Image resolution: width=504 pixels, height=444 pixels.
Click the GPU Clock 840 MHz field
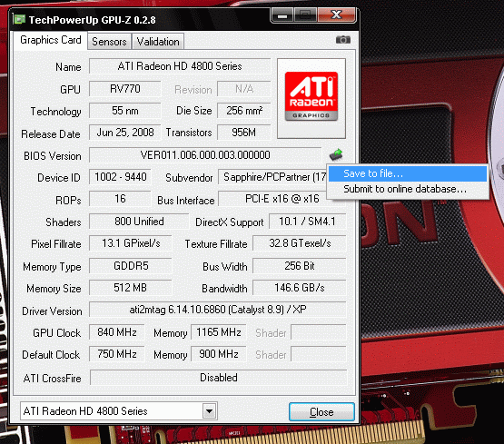pos(117,332)
